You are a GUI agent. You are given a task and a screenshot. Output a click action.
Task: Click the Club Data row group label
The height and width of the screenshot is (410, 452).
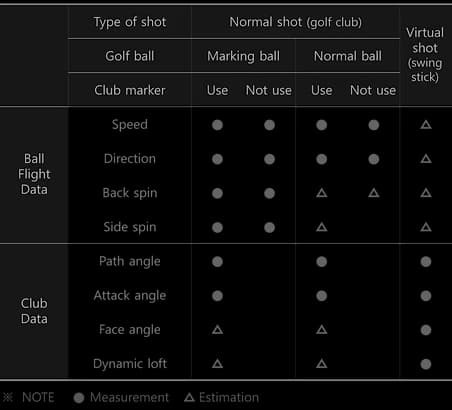34,311
